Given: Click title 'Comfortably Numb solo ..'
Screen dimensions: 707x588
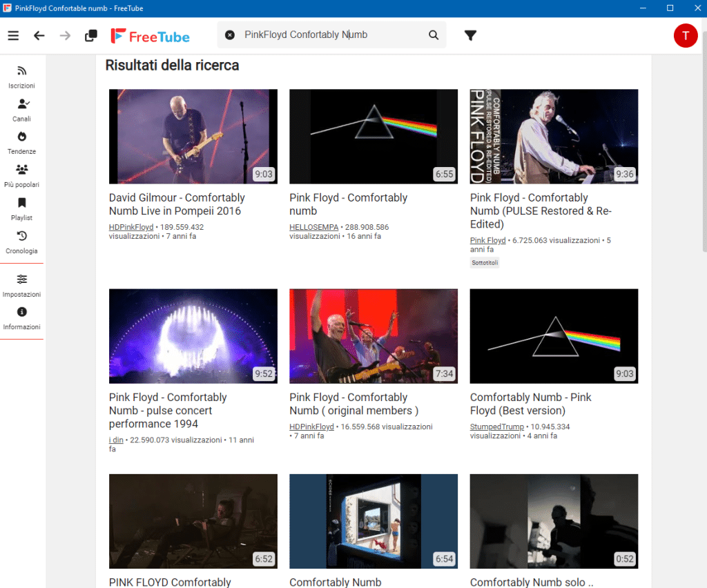Looking at the screenshot, I should (532, 582).
